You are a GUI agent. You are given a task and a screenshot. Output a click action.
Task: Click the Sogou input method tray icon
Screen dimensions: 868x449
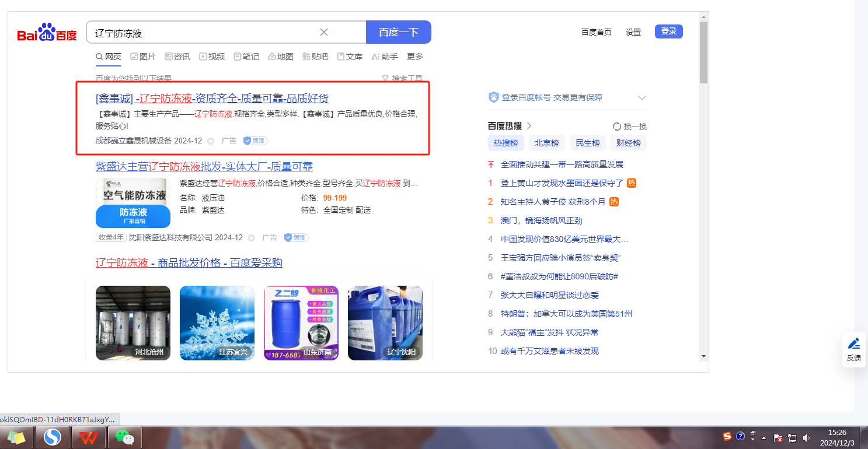point(727,436)
